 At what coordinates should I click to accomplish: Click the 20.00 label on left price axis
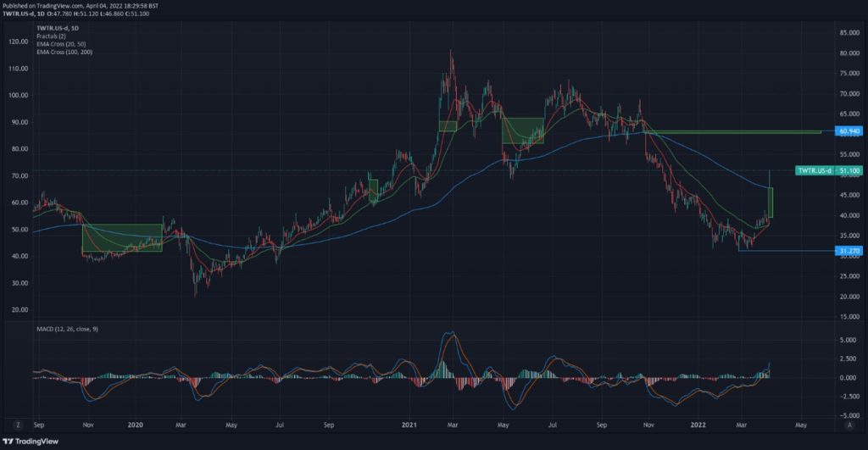point(19,310)
